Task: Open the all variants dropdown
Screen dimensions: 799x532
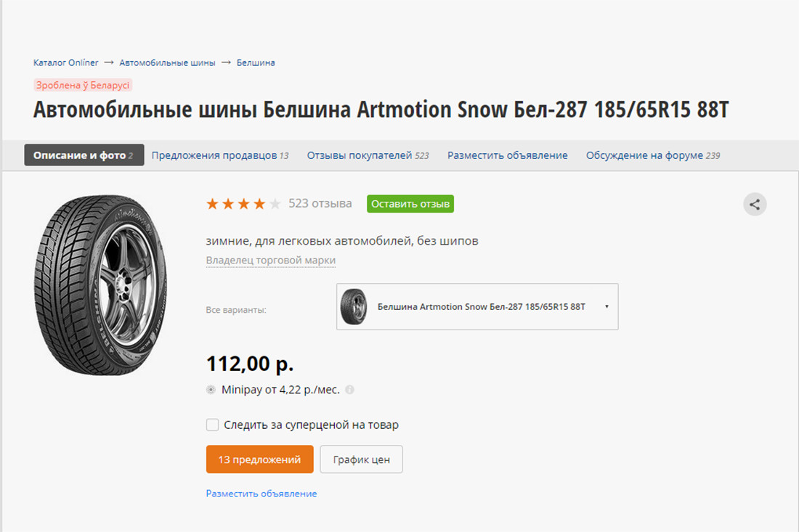Action: pyautogui.click(x=477, y=307)
